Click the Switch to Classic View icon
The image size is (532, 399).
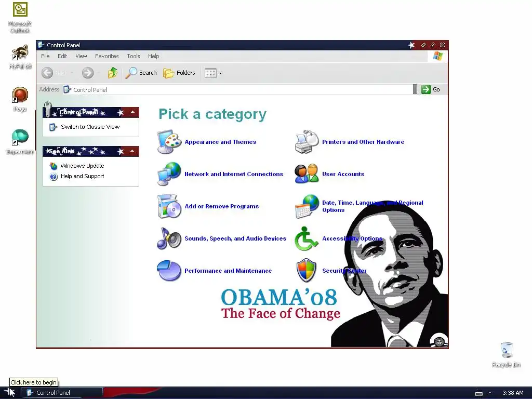(54, 127)
